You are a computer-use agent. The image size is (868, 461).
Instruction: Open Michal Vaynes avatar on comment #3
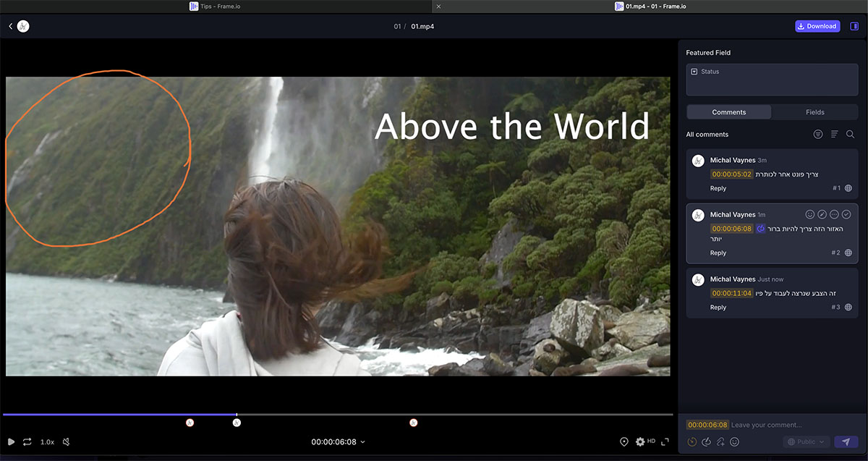[x=698, y=280]
